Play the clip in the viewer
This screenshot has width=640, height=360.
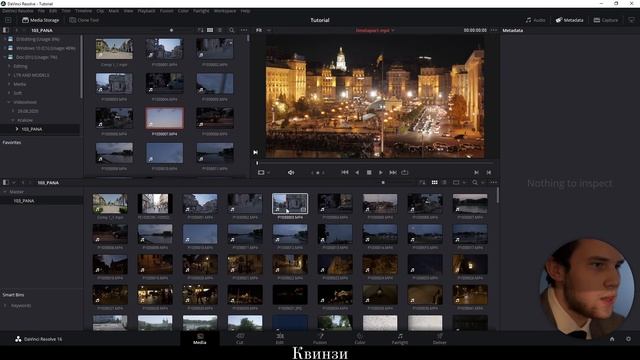[x=381, y=173]
